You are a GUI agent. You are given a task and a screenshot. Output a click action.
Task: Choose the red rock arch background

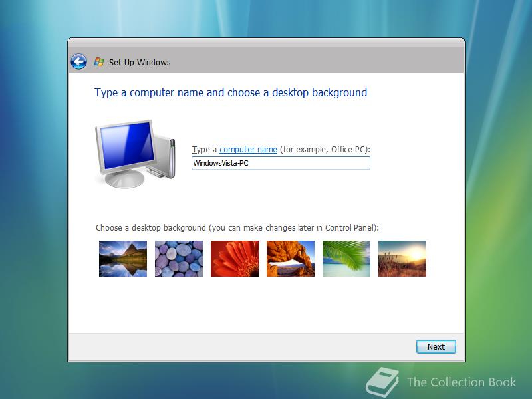(291, 259)
